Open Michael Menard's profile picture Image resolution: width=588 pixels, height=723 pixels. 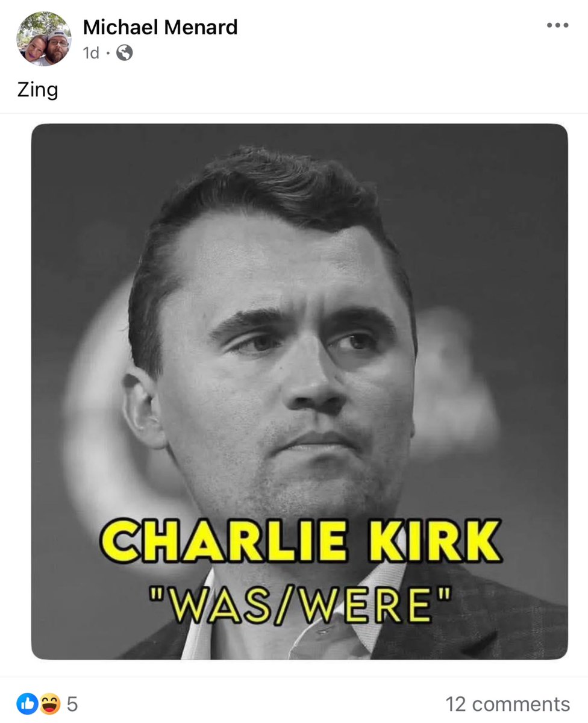(43, 39)
